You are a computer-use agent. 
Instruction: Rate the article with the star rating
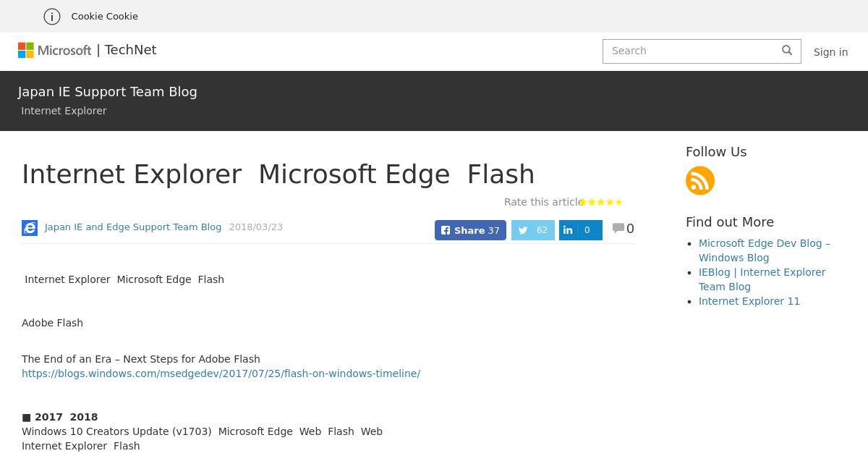[601, 202]
